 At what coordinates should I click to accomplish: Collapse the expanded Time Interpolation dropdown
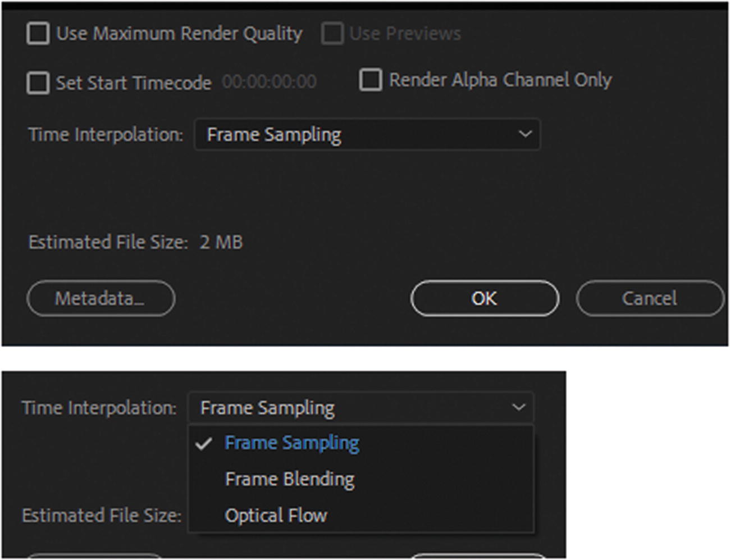[359, 408]
